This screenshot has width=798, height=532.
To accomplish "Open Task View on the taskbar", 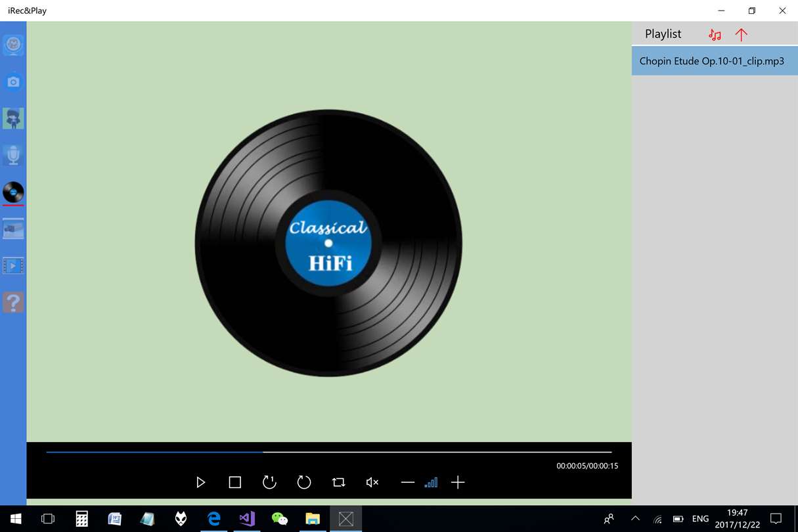I will tap(48, 519).
